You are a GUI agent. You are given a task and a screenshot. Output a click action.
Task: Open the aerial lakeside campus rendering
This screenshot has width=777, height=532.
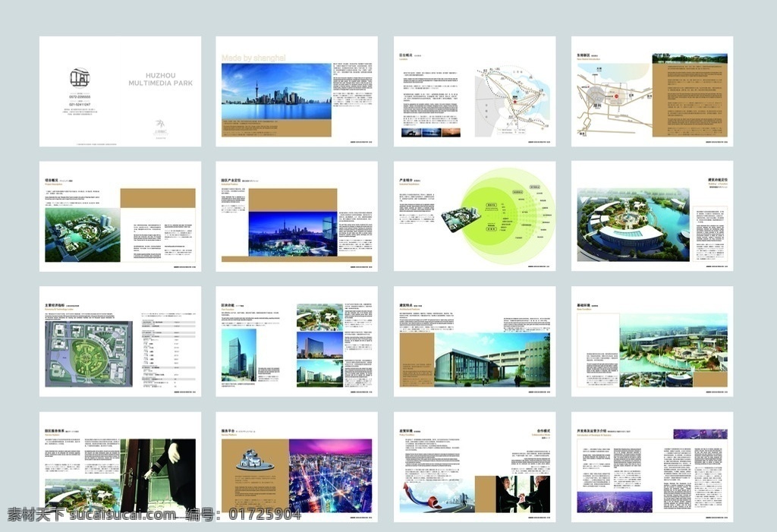pos(634,225)
